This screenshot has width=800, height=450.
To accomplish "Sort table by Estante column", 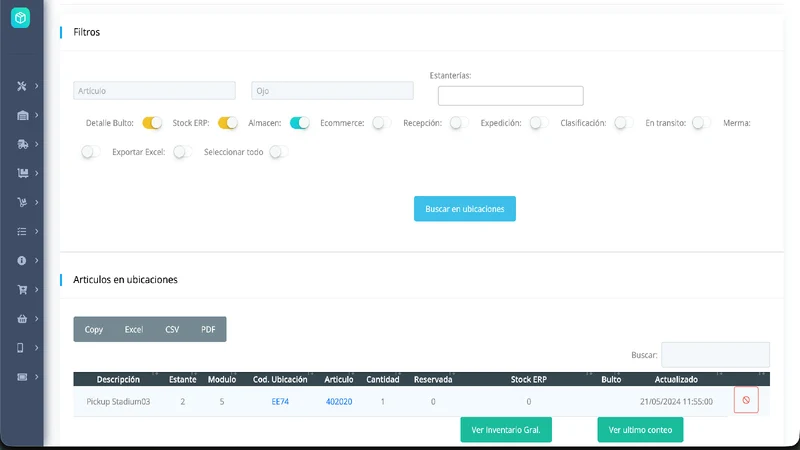I will point(182,380).
